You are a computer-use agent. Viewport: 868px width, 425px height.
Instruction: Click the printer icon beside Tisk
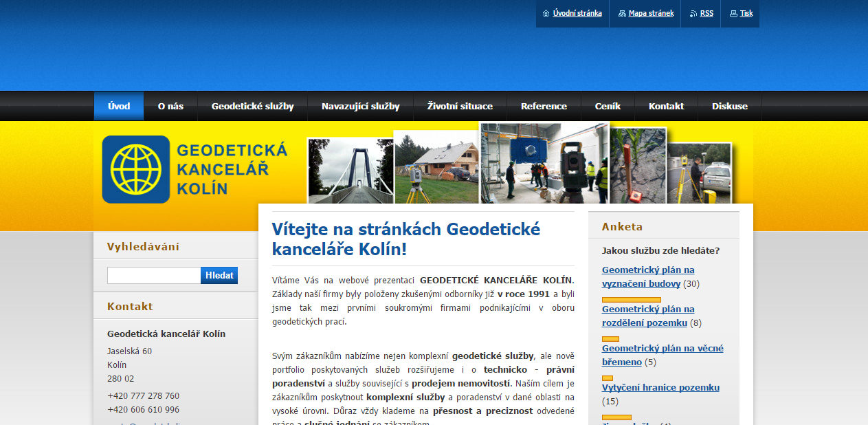(x=733, y=13)
